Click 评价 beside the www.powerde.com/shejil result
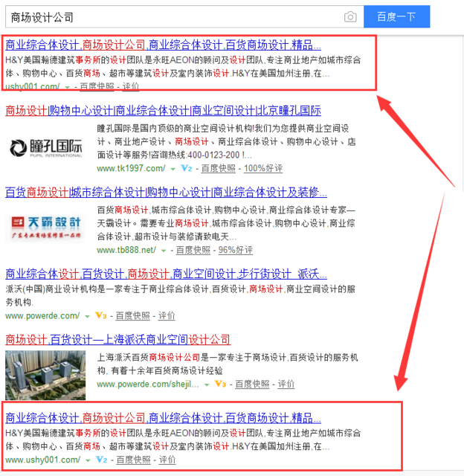Image resolution: width=464 pixels, height=476 pixels. (x=285, y=385)
